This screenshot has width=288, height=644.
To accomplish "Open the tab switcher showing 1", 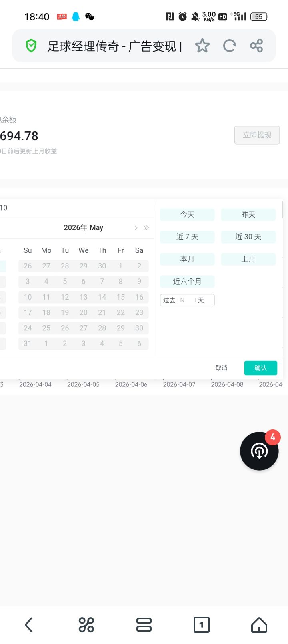I will click(202, 625).
